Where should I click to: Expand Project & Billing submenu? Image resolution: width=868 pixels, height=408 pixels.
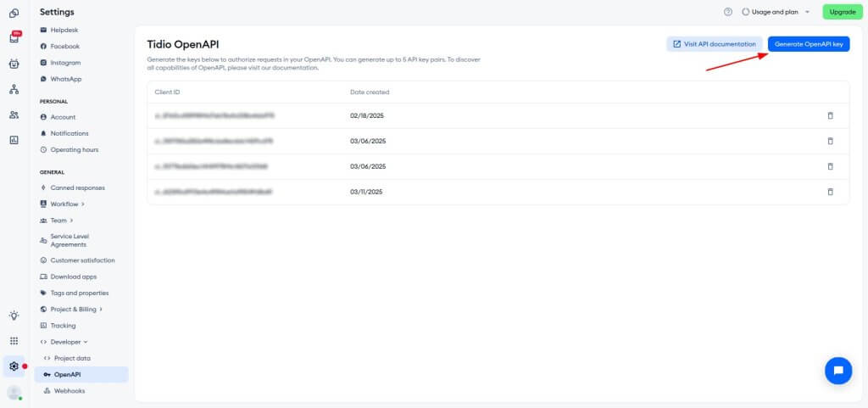(x=71, y=309)
